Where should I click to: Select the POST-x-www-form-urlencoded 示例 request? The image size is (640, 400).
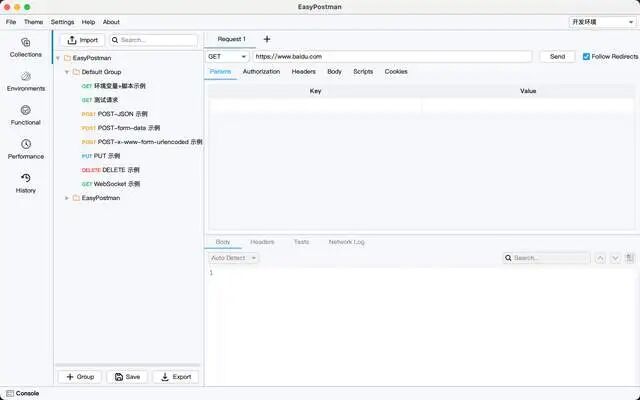coord(142,142)
